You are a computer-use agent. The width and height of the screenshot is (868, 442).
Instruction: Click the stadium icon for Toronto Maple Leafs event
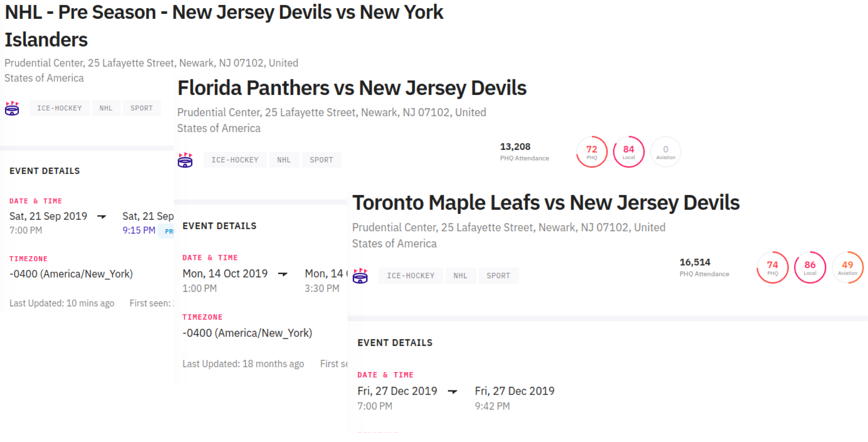click(x=360, y=276)
